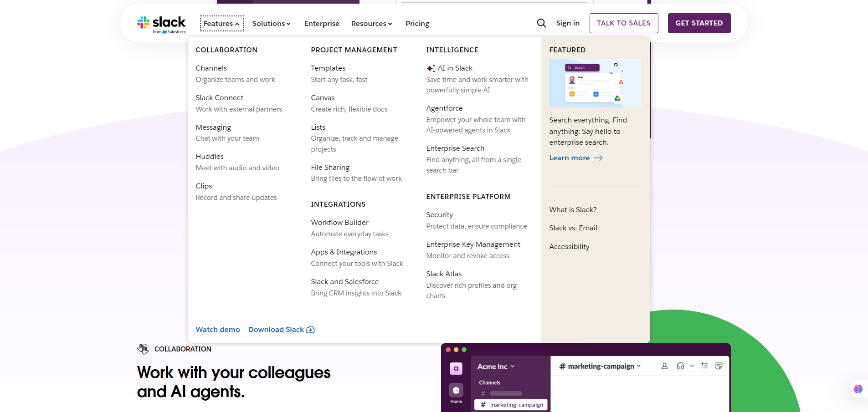
Task: Select Slack Connect menu entry
Action: pos(219,98)
